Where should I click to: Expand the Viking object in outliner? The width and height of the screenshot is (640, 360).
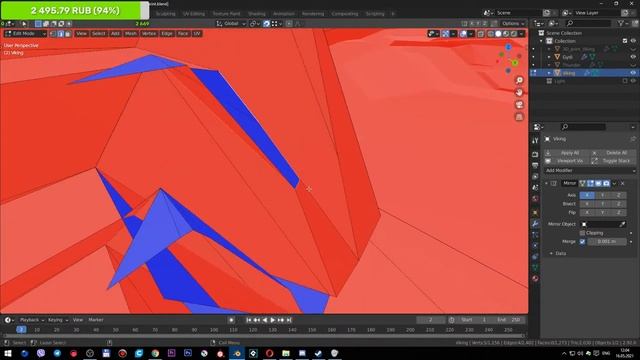coord(549,73)
